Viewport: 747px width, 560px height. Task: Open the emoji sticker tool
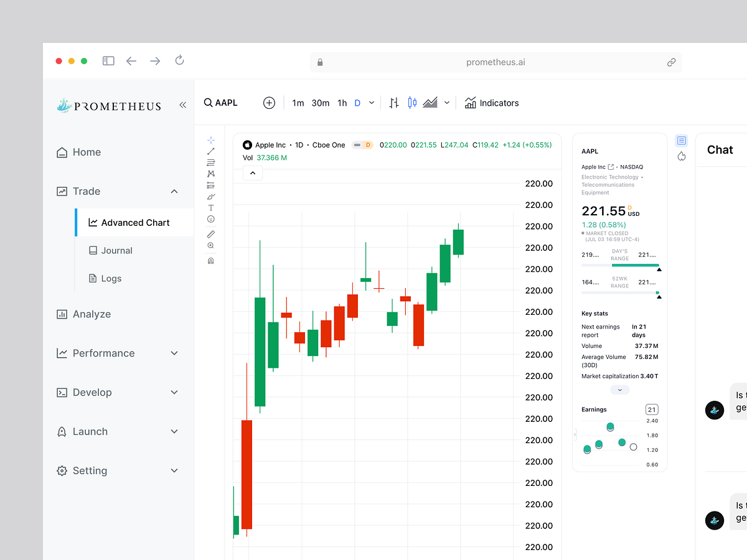click(211, 219)
